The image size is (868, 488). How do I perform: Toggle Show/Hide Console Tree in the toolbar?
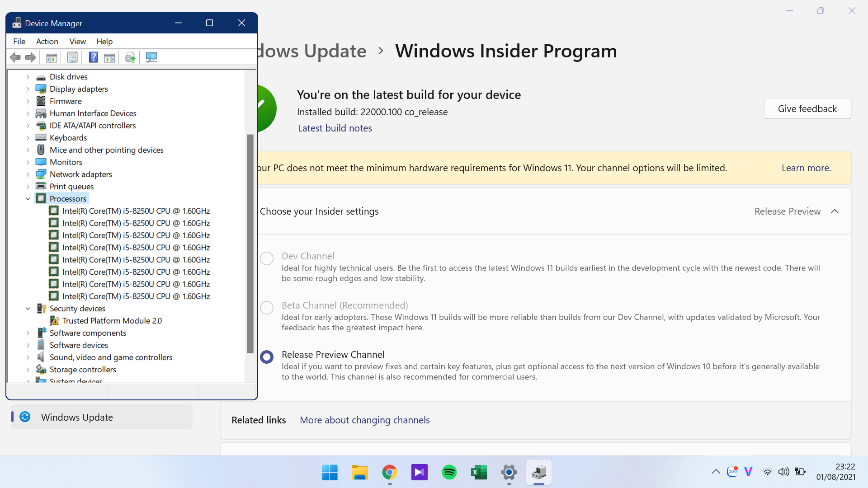(x=52, y=57)
